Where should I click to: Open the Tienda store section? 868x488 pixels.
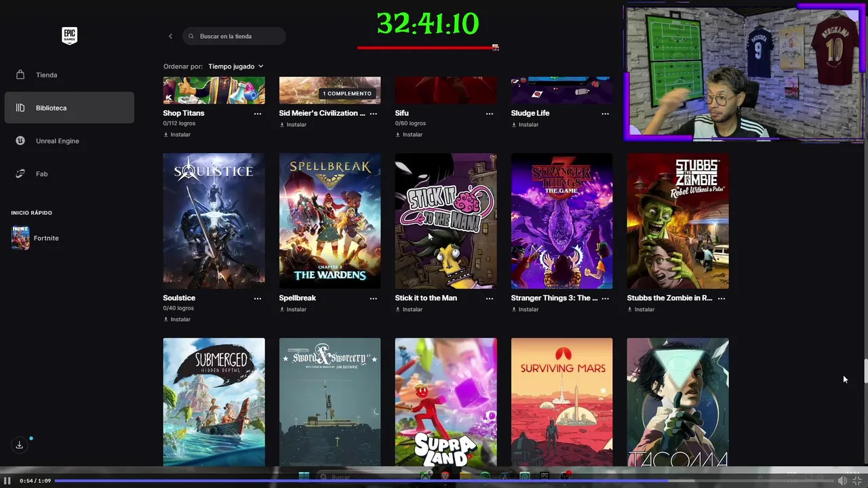69,75
